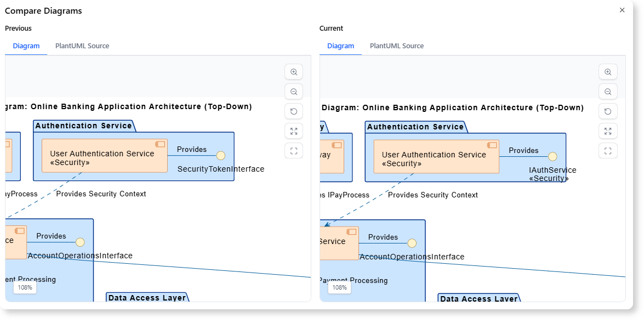Zoom in on the Previous diagram
Viewport: 644px width, 323px height.
pos(294,72)
